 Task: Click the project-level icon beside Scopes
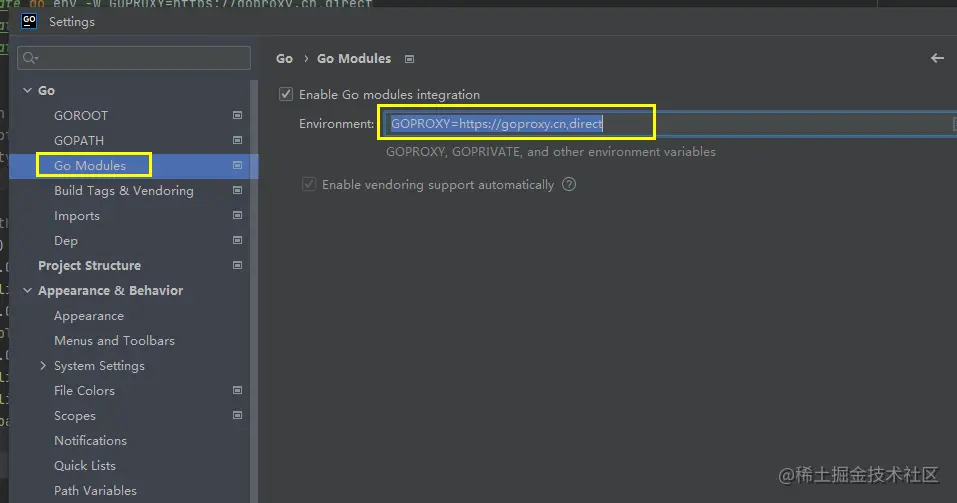237,416
